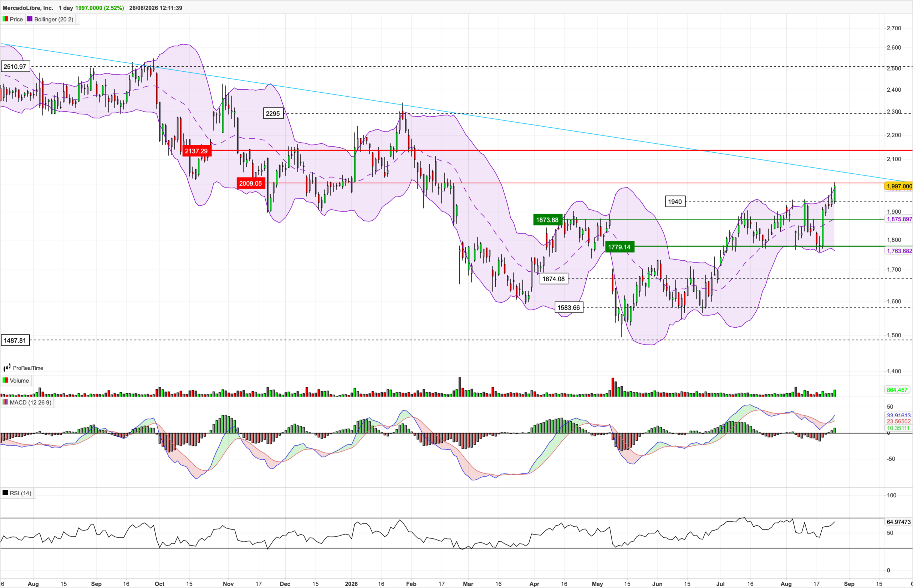The width and height of the screenshot is (913, 588).
Task: Click the 26/08/2026 12:11:39 timestamp
Action: pos(156,8)
